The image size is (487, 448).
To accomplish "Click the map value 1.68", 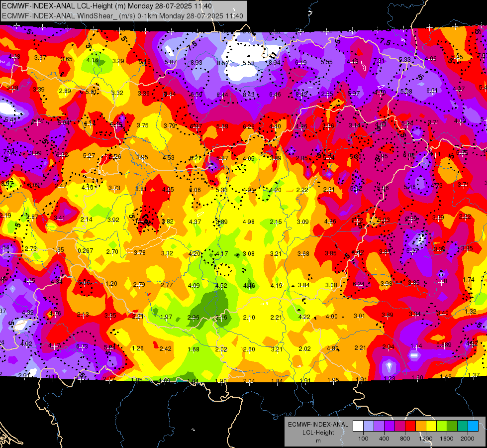I will pos(194,349).
